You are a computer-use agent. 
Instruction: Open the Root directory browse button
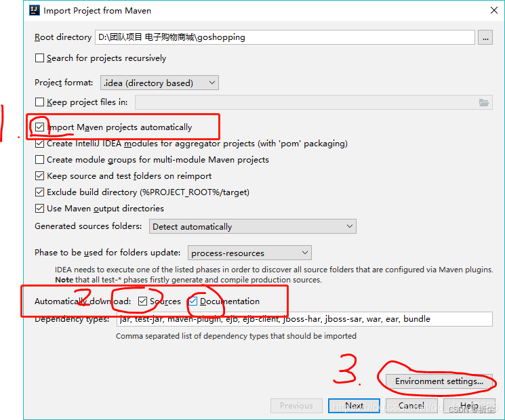pos(485,37)
